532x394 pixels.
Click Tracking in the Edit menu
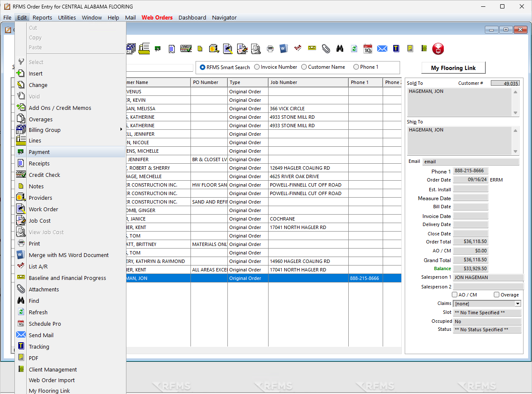click(39, 346)
